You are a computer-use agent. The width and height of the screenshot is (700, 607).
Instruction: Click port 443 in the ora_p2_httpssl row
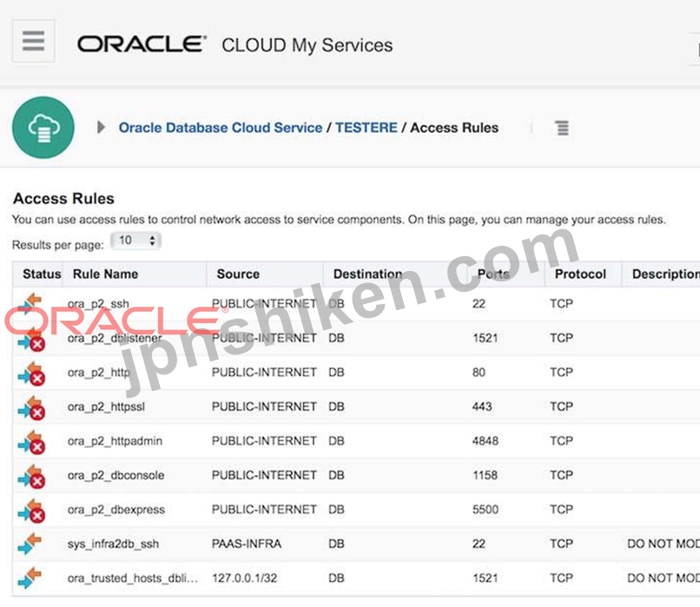tap(482, 407)
